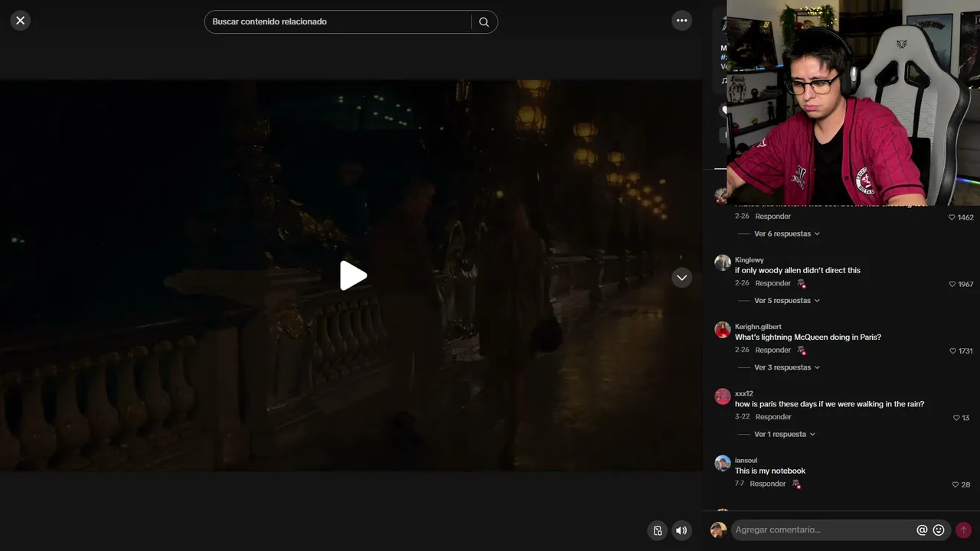
Task: Click your profile avatar beside the comment box
Action: (718, 530)
